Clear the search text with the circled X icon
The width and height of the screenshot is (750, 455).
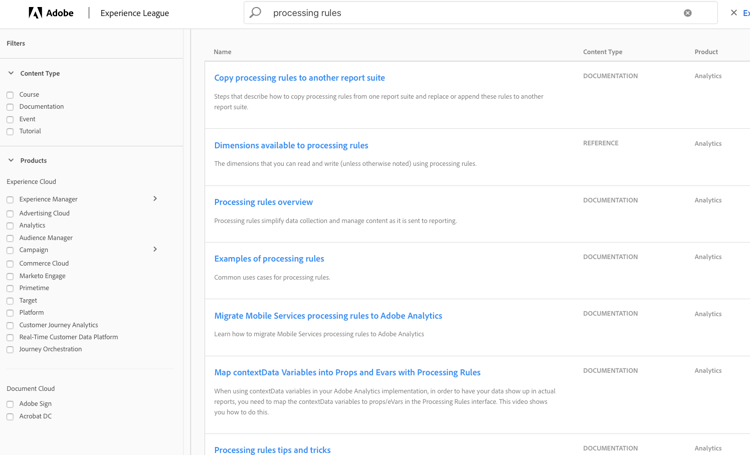[687, 13]
